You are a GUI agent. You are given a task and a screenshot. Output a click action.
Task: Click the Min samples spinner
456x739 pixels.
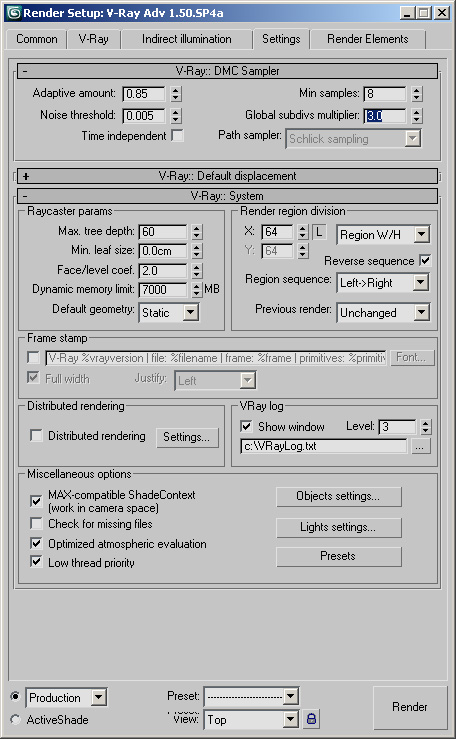(416, 93)
